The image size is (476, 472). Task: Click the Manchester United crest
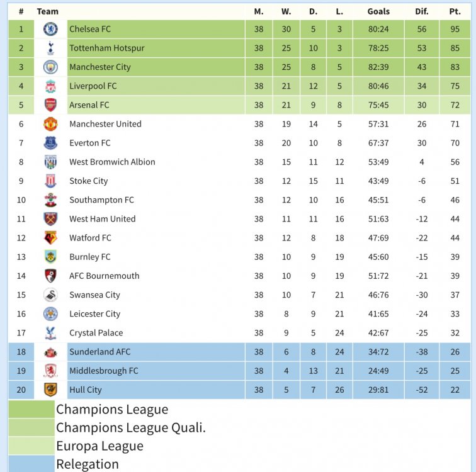(51, 124)
